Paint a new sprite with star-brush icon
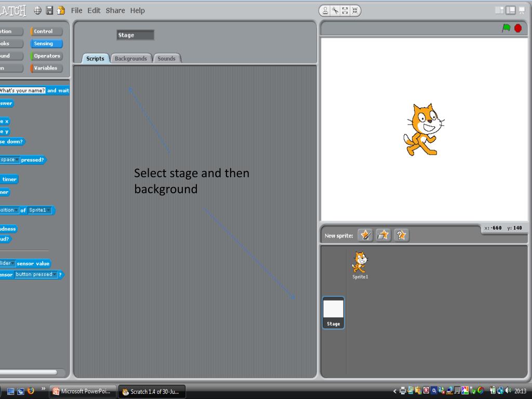 366,235
